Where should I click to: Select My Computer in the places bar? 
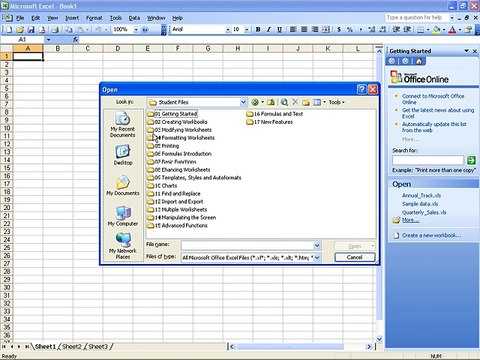123,216
